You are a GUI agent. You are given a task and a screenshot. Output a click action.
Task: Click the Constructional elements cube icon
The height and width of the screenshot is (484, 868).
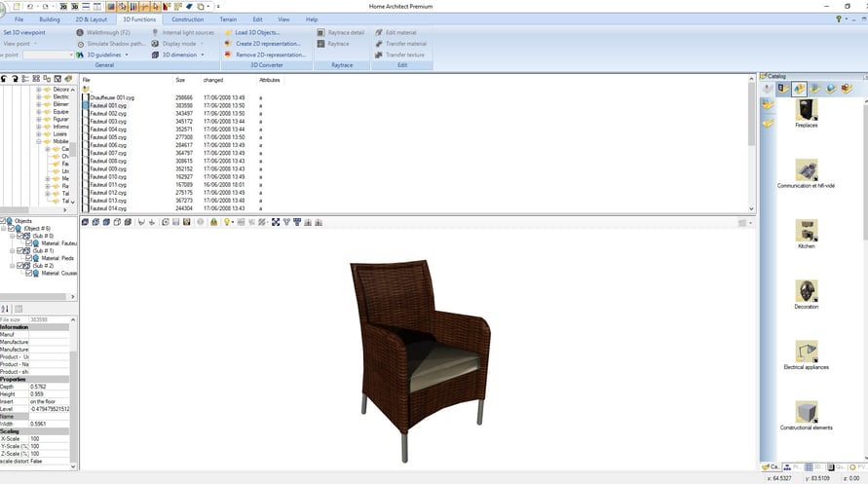pyautogui.click(x=807, y=412)
